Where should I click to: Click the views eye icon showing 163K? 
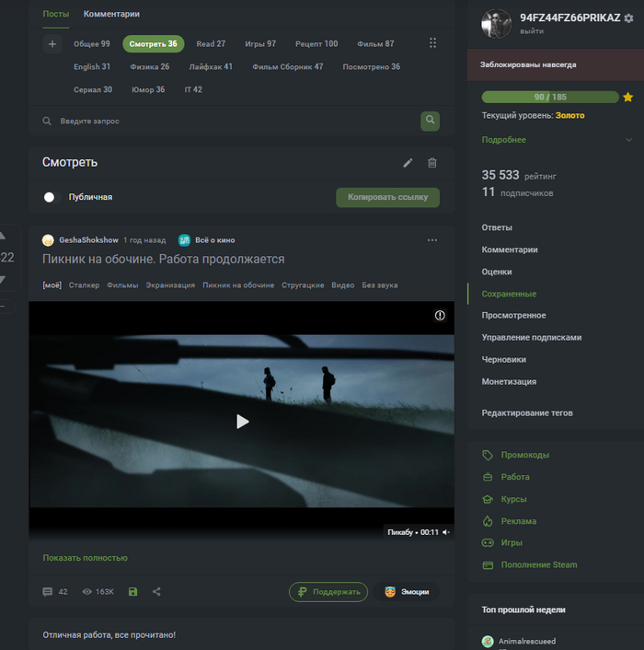pos(87,592)
